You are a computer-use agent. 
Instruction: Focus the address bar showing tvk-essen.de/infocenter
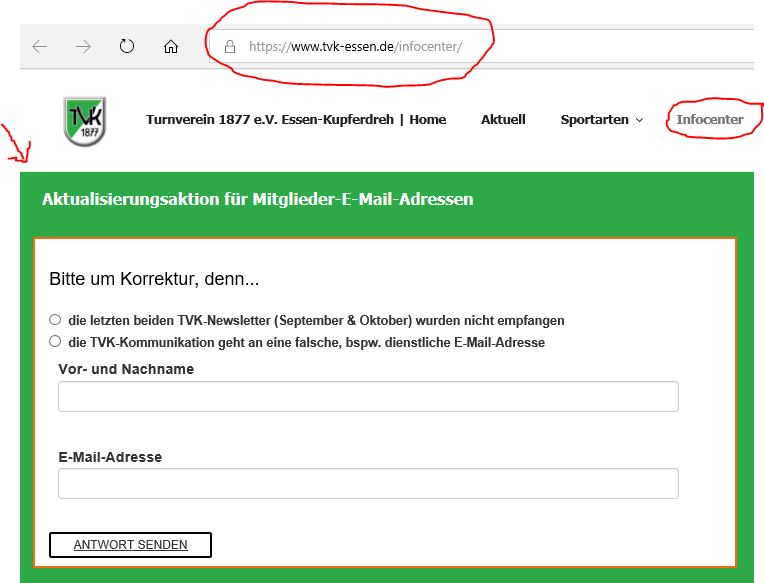click(x=481, y=46)
